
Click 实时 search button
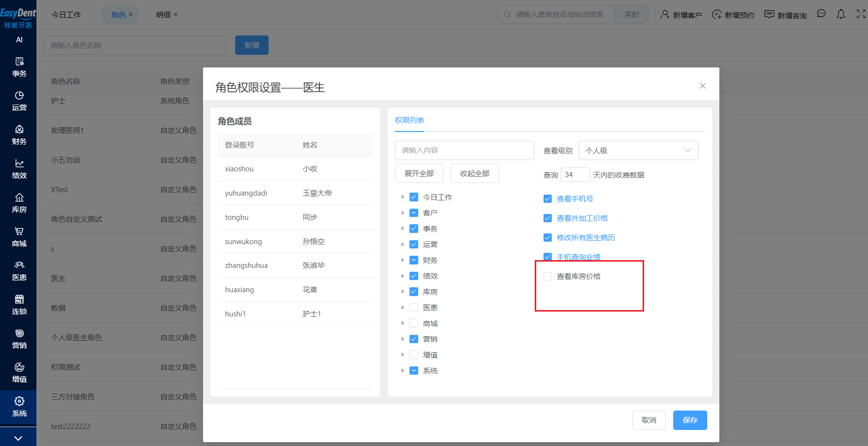[x=631, y=15]
